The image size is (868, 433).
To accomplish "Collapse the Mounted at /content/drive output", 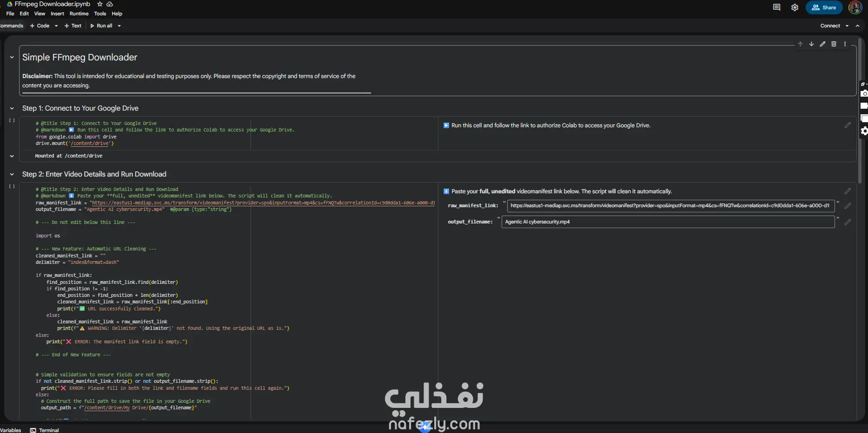I will 12,156.
